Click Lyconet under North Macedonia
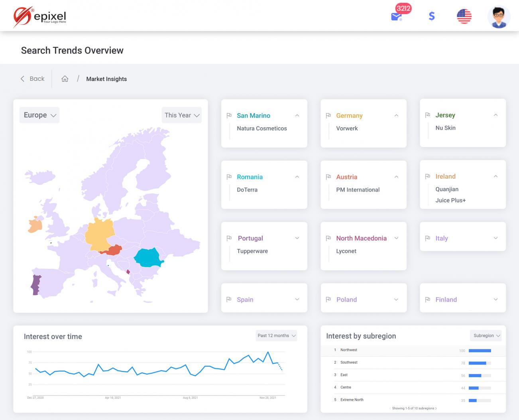Image resolution: width=519 pixels, height=420 pixels. 346,251
